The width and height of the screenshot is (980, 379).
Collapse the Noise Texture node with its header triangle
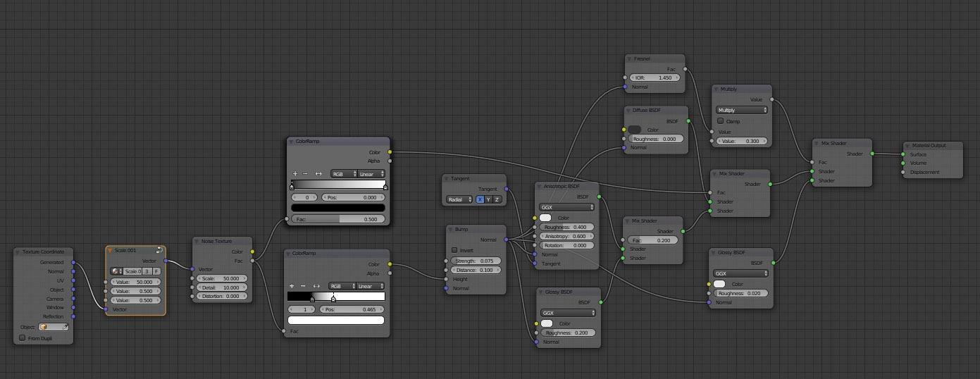197,241
